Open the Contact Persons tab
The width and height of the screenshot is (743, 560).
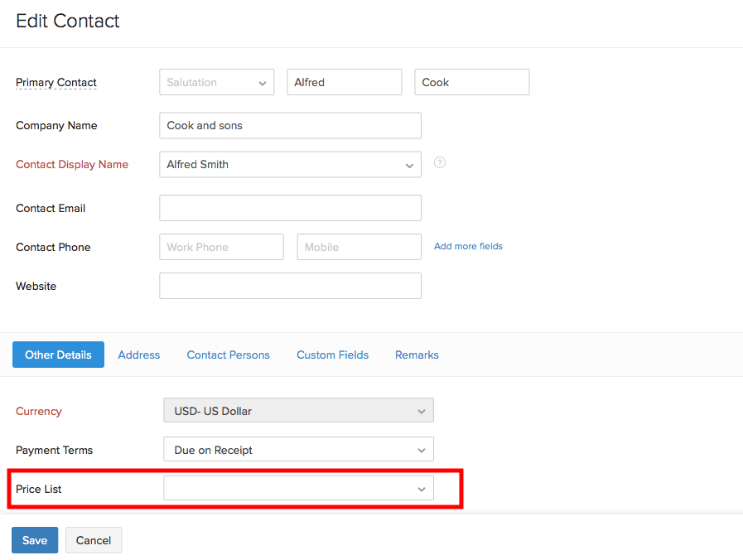[x=229, y=355]
